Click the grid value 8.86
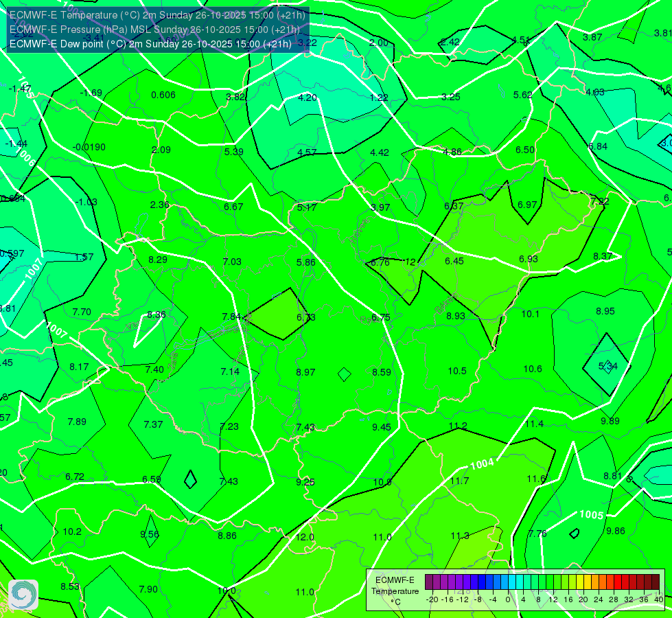672x618 pixels. coord(227,536)
